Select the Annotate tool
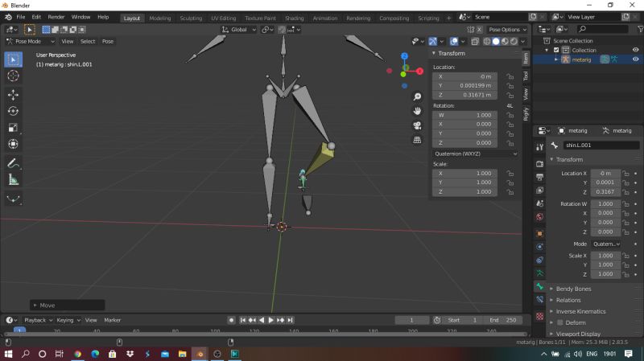Viewport: 644px width, 361px height. click(13, 163)
